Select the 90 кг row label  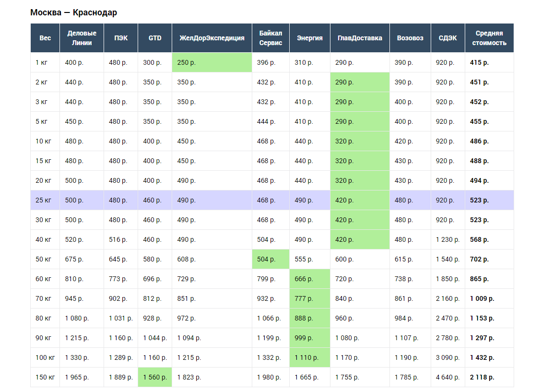click(43, 338)
